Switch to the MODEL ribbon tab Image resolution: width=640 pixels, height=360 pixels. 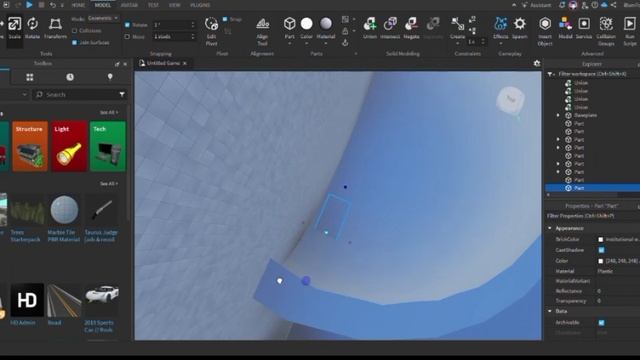tap(102, 5)
